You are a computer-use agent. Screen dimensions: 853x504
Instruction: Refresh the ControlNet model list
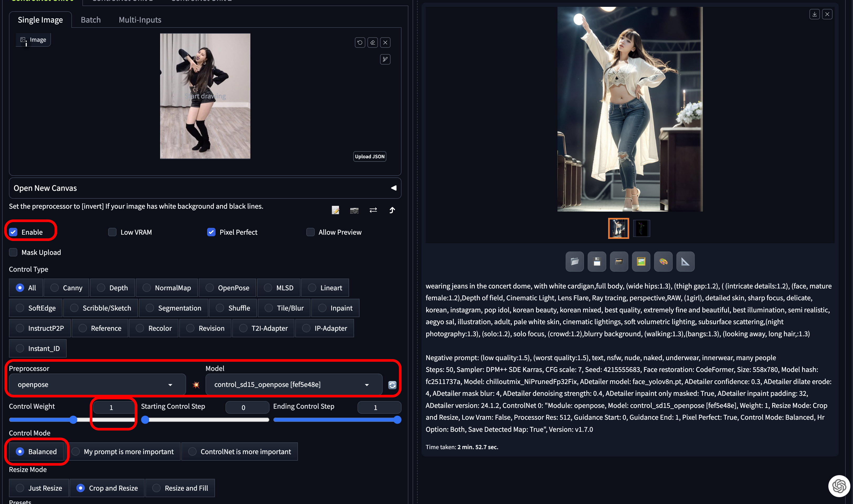[x=392, y=385]
